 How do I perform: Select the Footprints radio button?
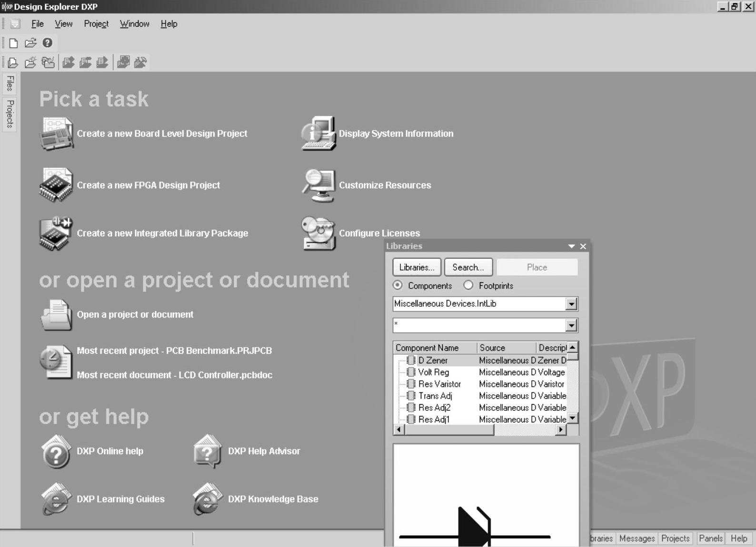(x=468, y=285)
